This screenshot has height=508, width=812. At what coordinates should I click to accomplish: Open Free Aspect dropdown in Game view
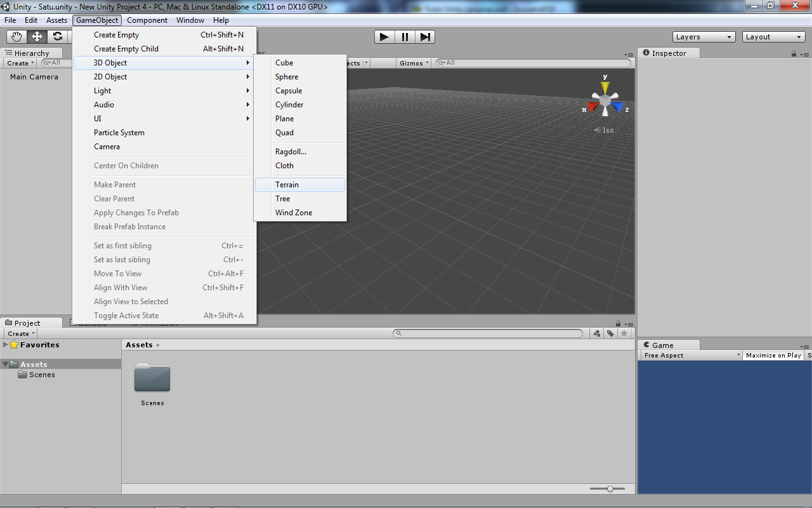[x=691, y=356]
